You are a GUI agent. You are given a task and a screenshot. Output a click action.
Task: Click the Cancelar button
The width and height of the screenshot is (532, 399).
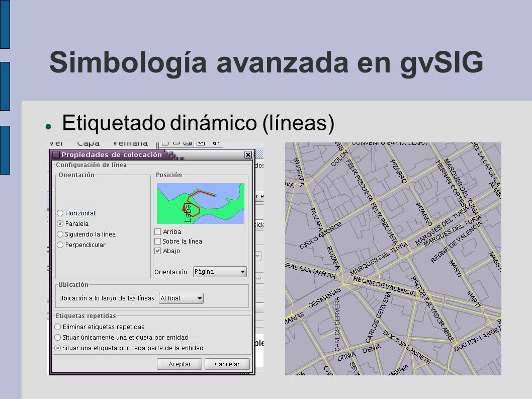pyautogui.click(x=227, y=364)
